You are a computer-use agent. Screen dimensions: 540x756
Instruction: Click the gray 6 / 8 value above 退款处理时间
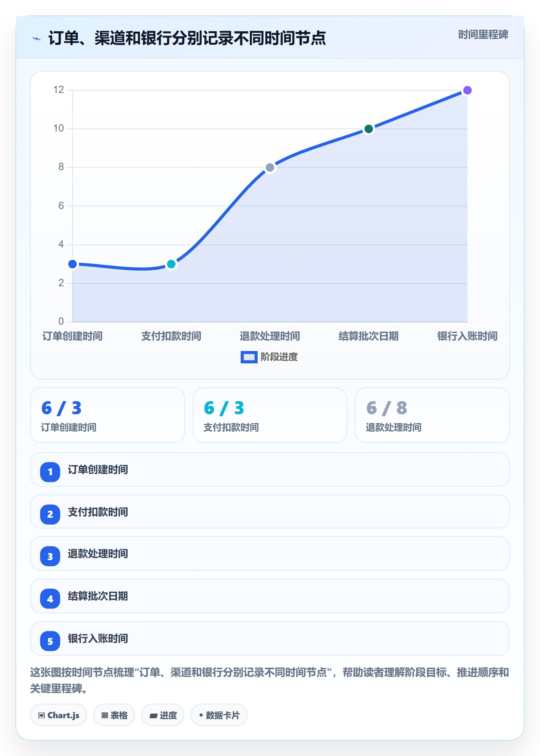point(387,408)
